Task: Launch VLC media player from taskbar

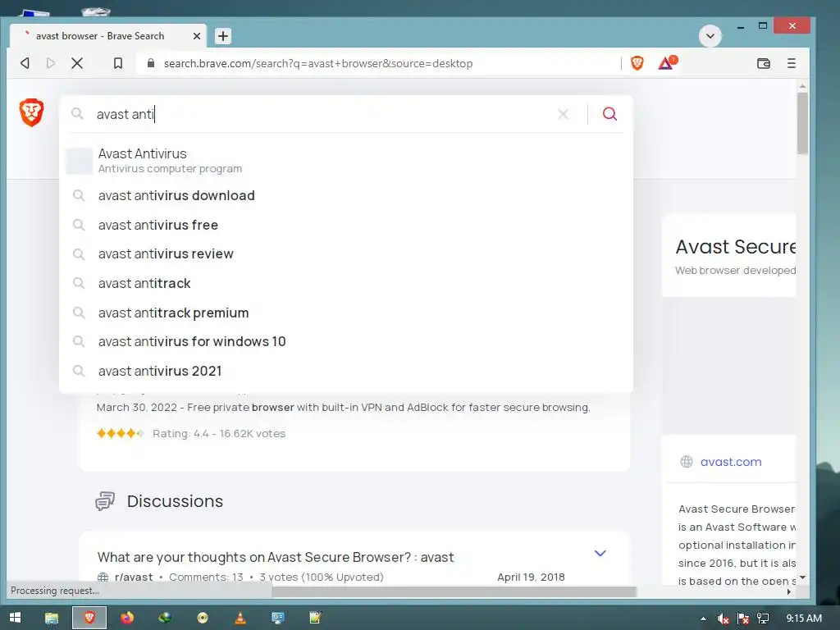Action: tap(240, 618)
